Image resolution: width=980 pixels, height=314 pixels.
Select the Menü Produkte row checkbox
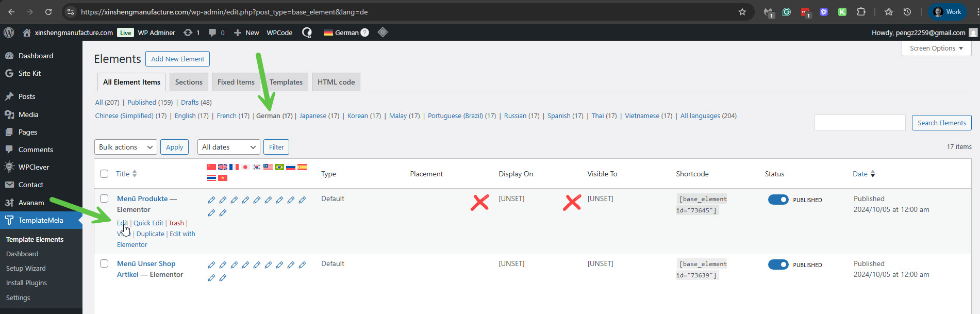coord(104,199)
